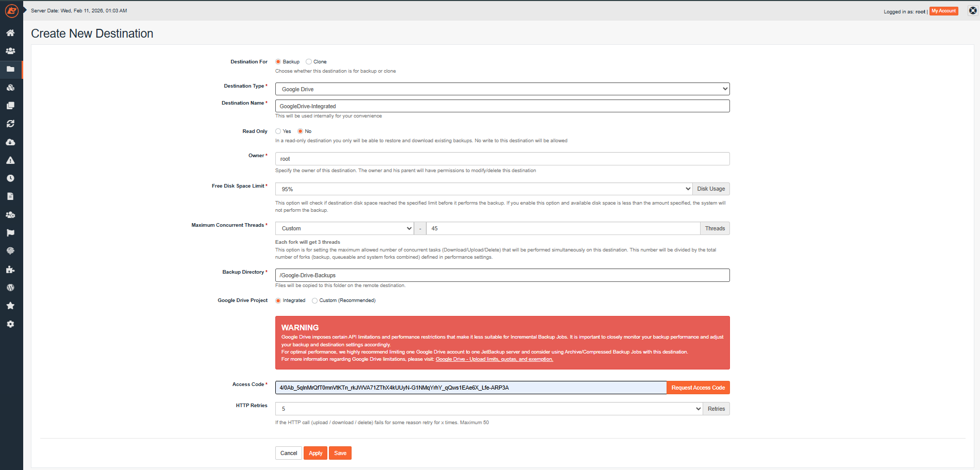This screenshot has width=980, height=470.
Task: Click the Request Access Code button
Action: pos(697,388)
